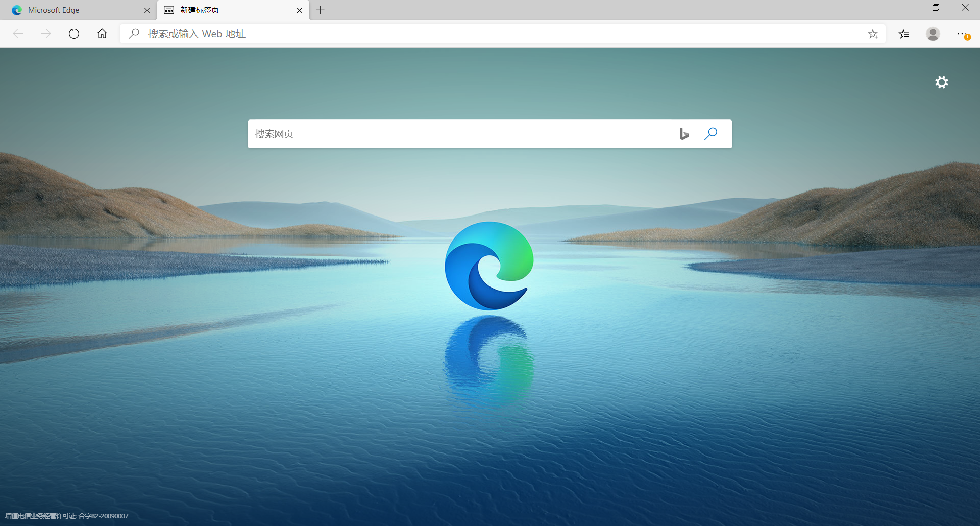The width and height of the screenshot is (980, 526).
Task: Open the user profile avatar
Action: click(933, 34)
